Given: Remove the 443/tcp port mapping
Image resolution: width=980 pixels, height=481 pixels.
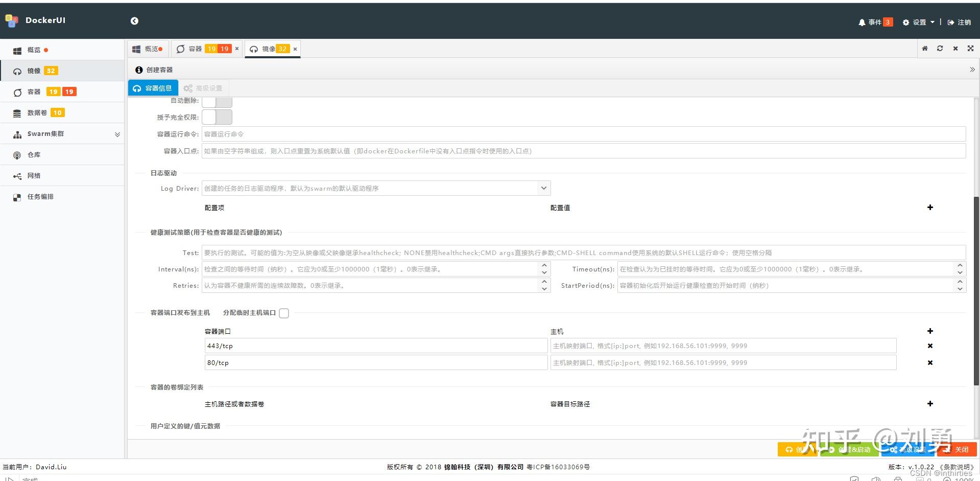Looking at the screenshot, I should point(929,346).
